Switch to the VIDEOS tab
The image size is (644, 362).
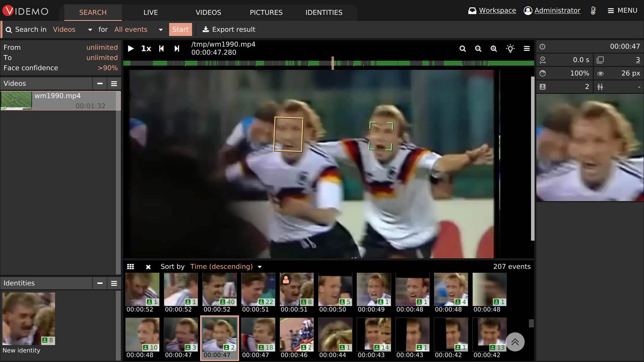[x=208, y=12]
